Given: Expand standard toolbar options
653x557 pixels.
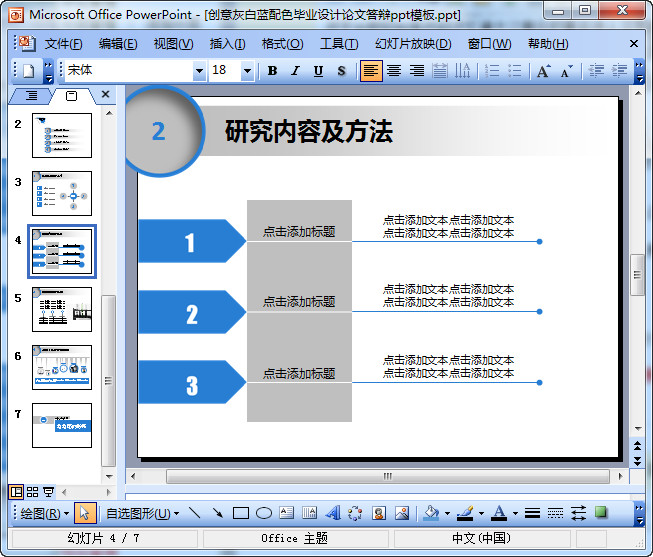Looking at the screenshot, I should coord(49,72).
